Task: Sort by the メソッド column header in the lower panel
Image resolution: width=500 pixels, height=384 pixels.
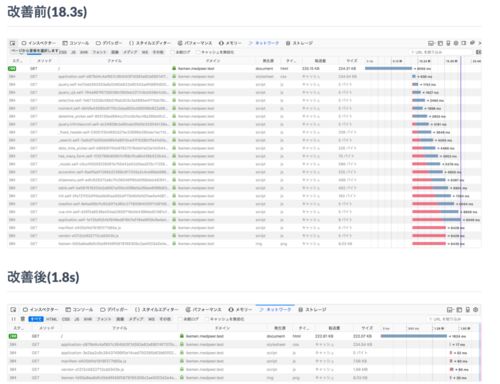Action: [46, 328]
